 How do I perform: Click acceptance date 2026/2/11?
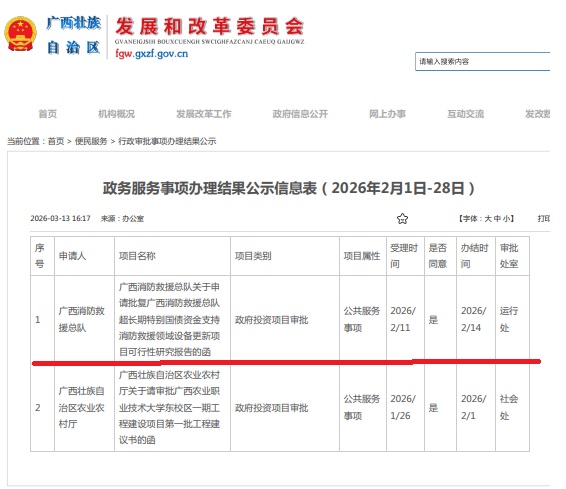(x=403, y=319)
